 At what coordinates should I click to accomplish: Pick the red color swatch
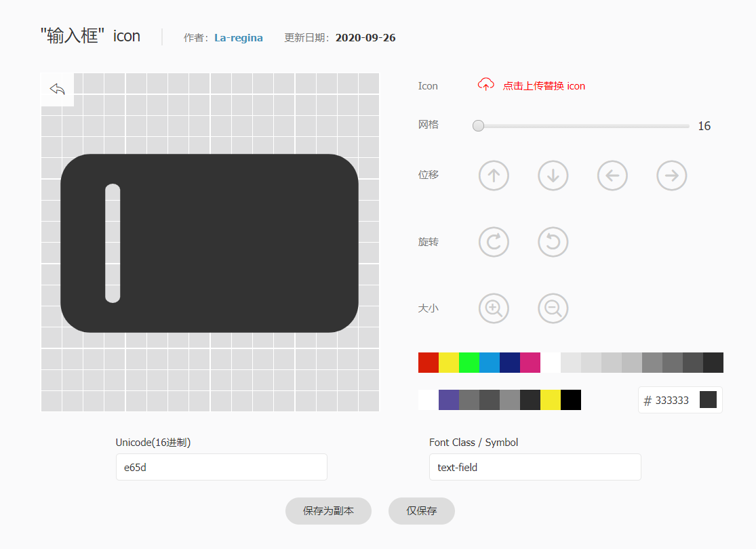point(429,363)
